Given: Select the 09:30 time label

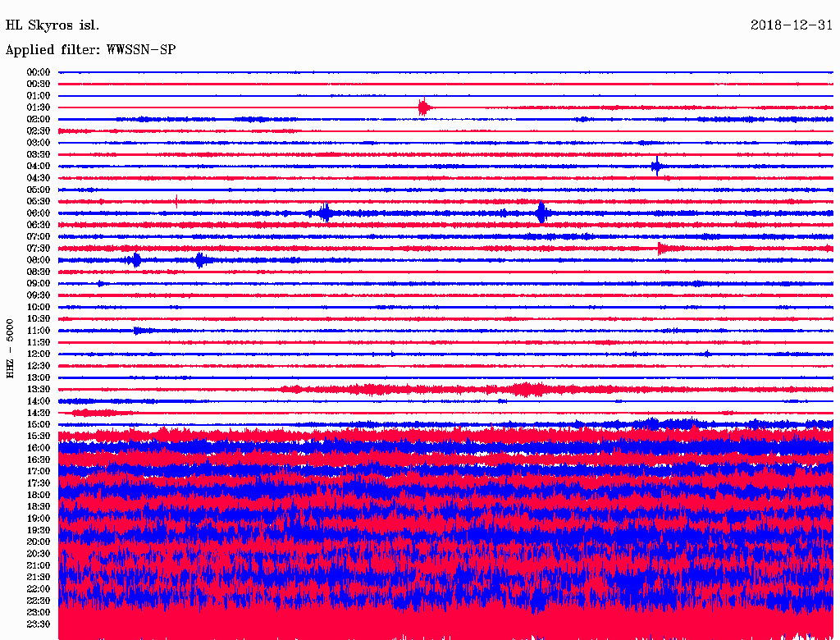Looking at the screenshot, I should 39,295.
